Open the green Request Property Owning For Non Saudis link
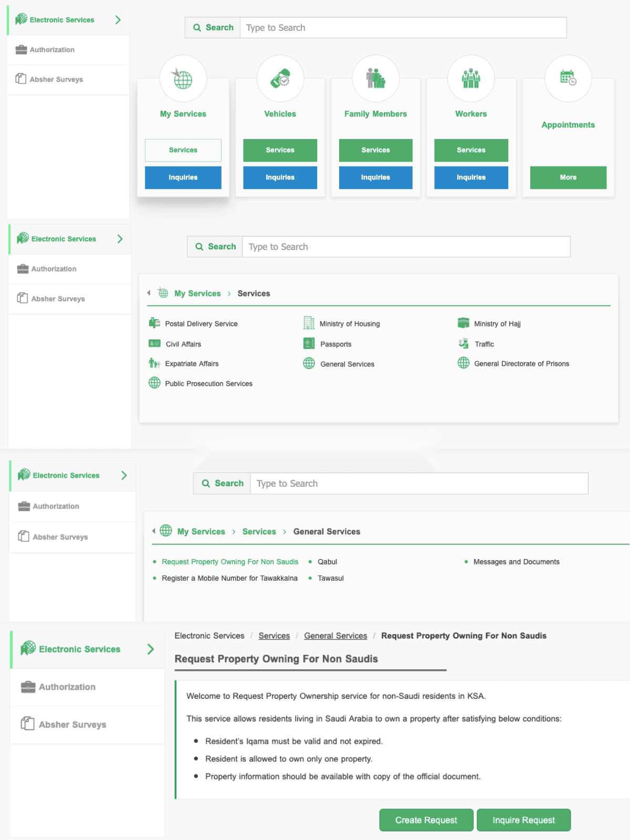 pyautogui.click(x=230, y=562)
